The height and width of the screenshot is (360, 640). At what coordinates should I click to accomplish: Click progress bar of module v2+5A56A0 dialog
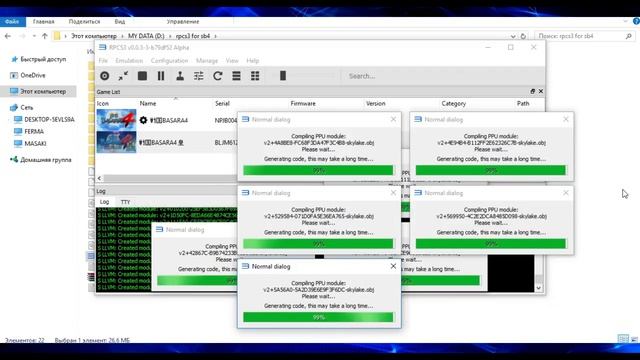(318, 317)
